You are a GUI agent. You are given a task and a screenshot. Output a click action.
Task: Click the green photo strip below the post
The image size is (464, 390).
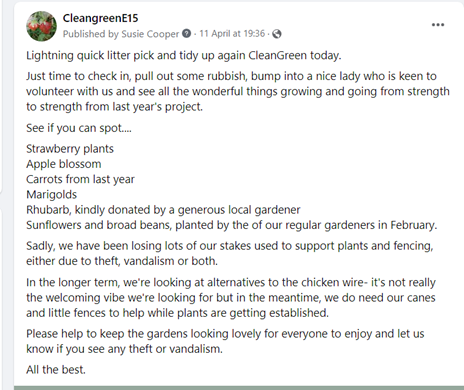(x=239, y=388)
